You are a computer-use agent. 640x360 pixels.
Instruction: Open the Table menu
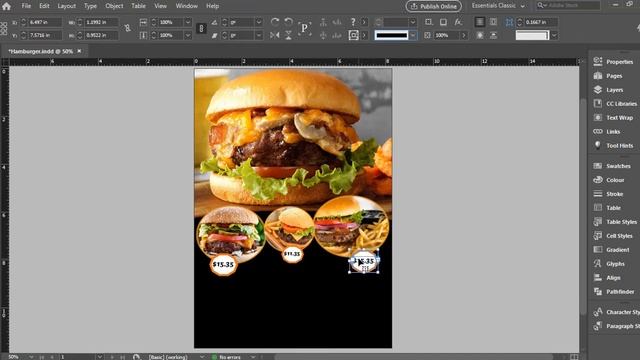[138, 6]
